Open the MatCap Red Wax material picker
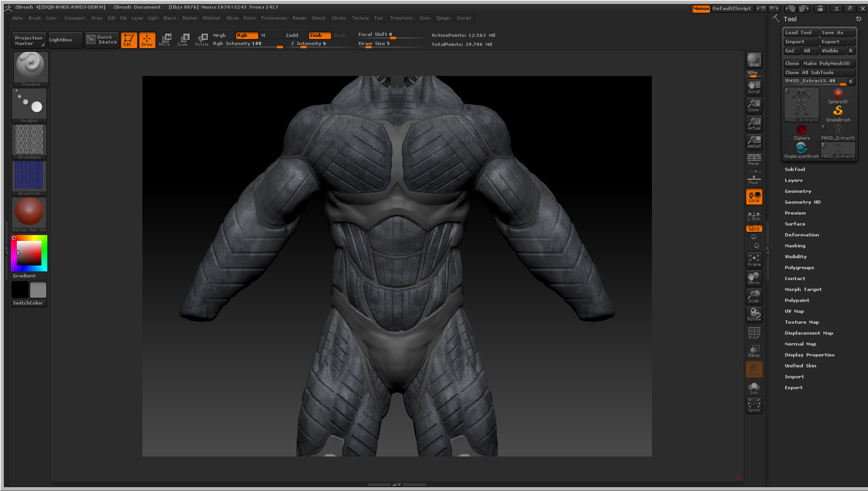 (29, 213)
